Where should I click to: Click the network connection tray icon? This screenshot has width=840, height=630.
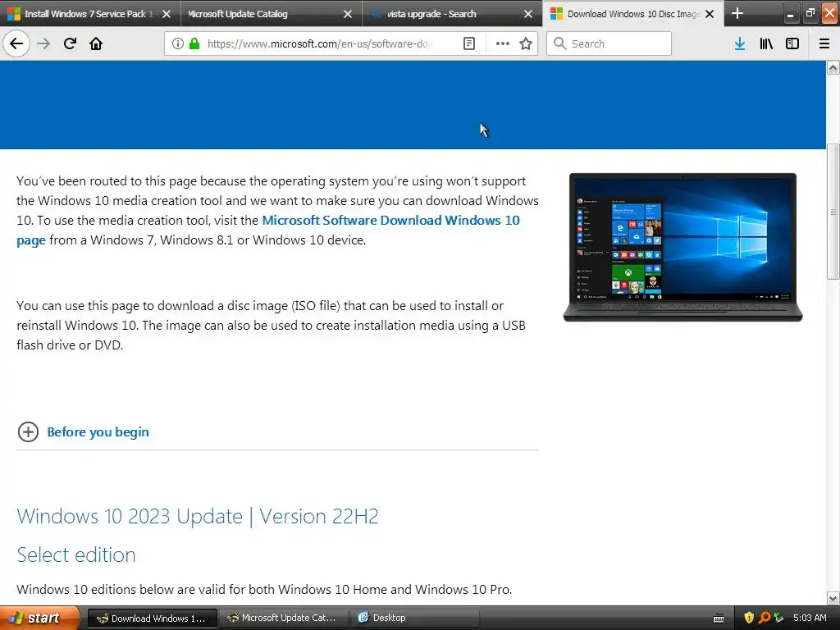[778, 618]
